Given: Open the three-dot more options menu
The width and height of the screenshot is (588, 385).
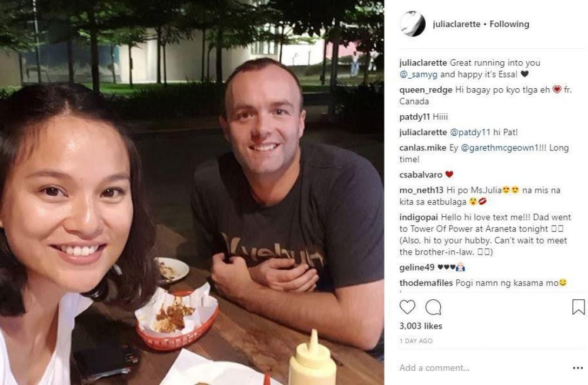Looking at the screenshot, I should 578,368.
